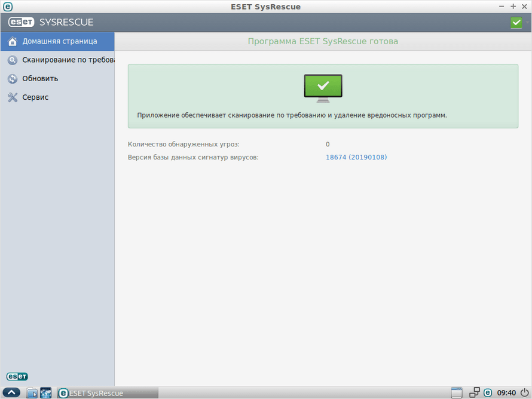
Task: Click the On-demand scan magnifier icon
Action: point(13,60)
